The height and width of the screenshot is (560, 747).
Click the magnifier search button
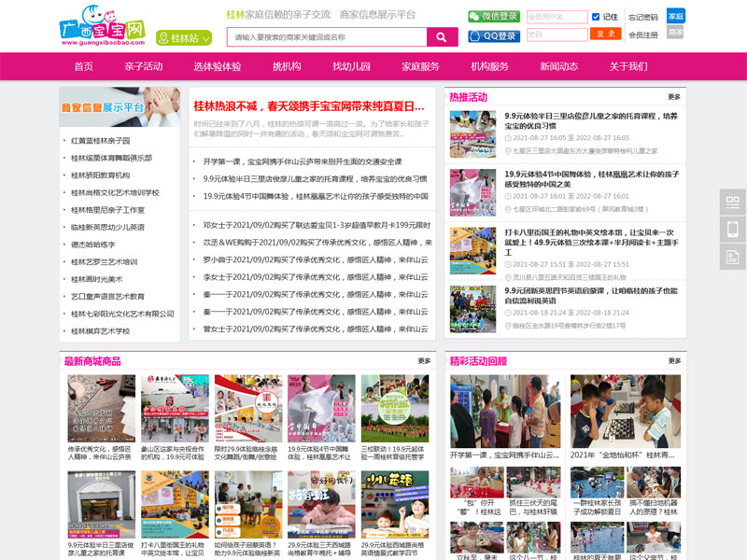coord(442,37)
